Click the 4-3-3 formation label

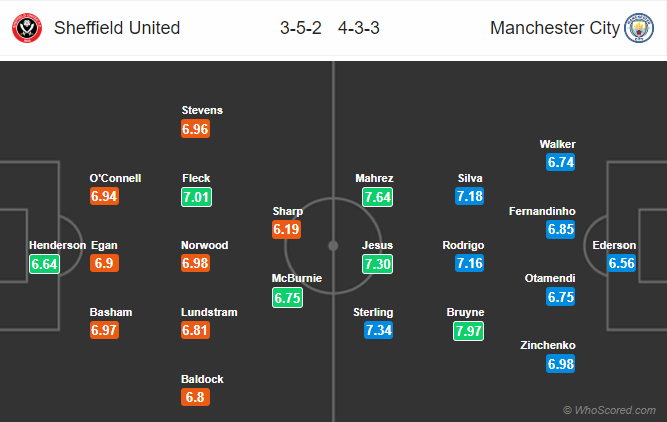click(x=359, y=28)
